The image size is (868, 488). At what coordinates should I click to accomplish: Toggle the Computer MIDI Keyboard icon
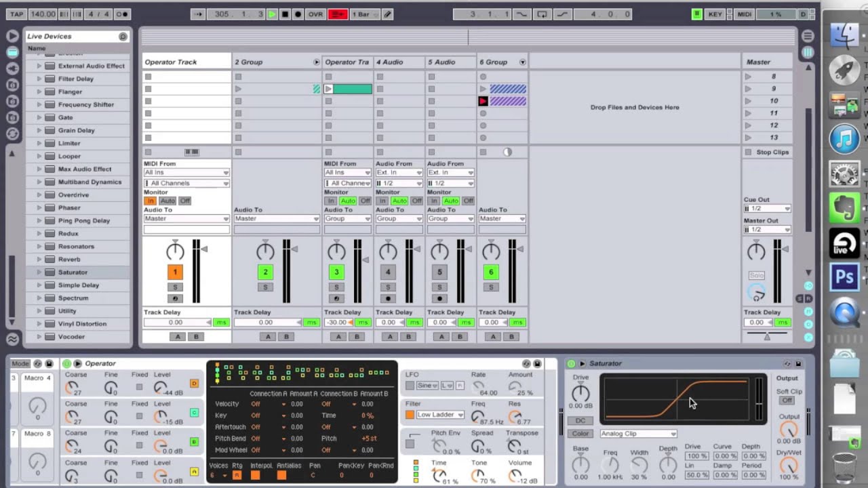[696, 14]
